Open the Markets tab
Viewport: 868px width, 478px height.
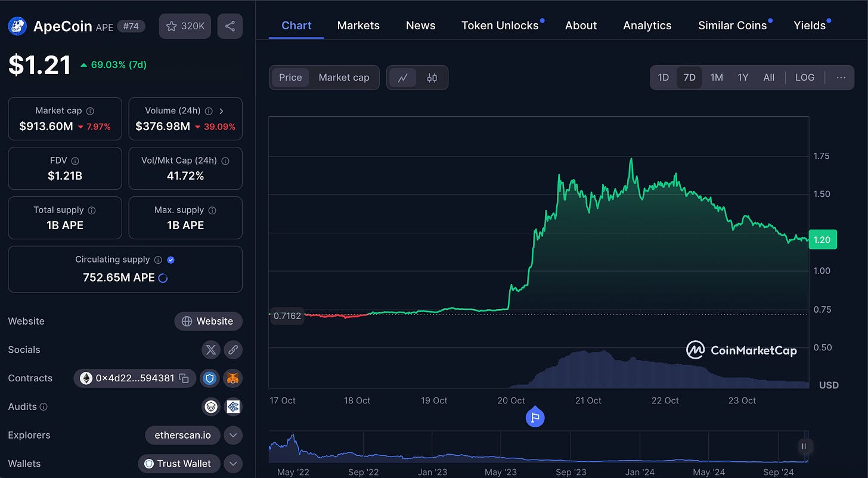coord(358,26)
